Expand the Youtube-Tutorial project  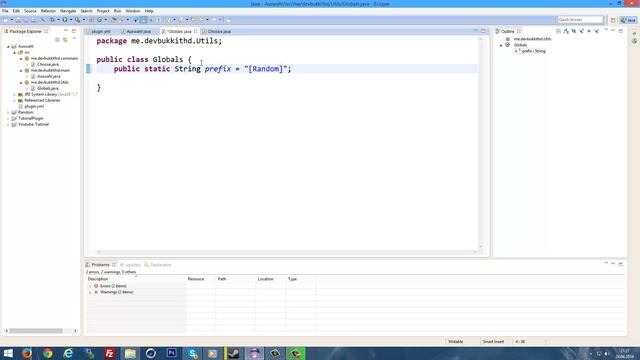(x=8, y=124)
